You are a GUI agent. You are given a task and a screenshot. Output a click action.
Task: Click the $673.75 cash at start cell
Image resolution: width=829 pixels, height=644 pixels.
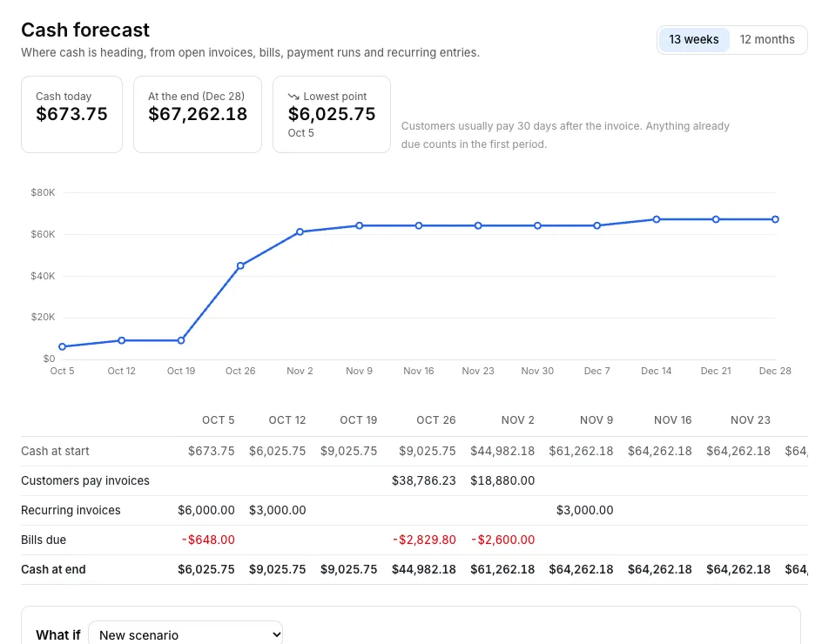212,451
